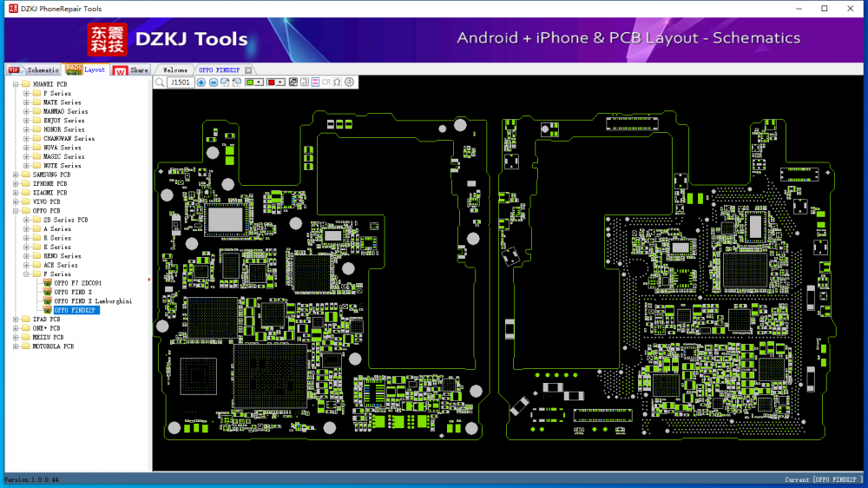Viewport: 868px width, 488px height.
Task: Click the J1501 component search field
Action: pos(181,82)
